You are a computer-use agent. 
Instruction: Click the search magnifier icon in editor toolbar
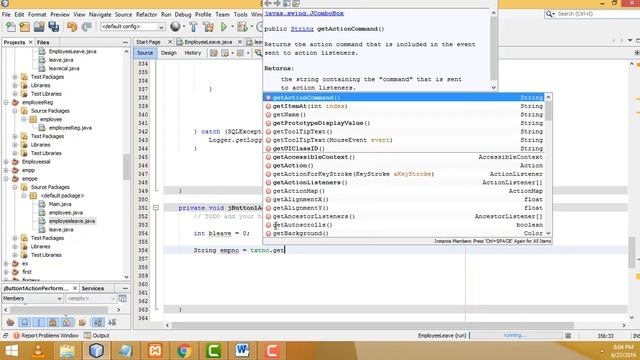click(258, 53)
